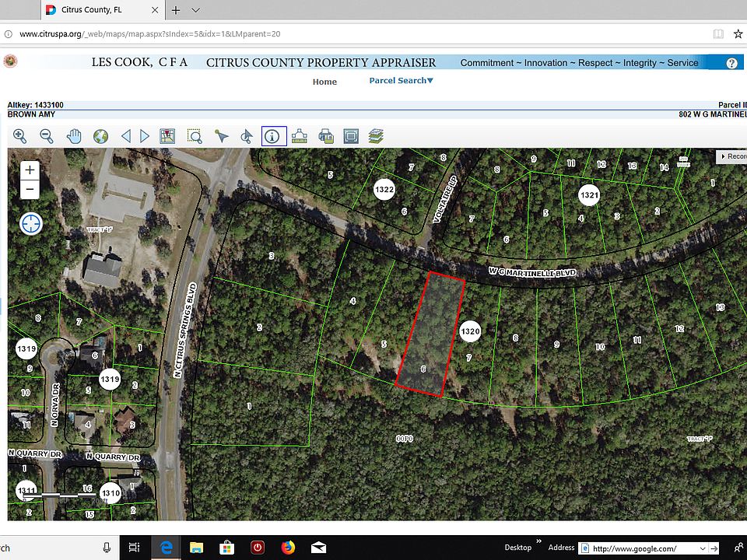Go to next map extent arrow
747x560 pixels.
[x=145, y=136]
